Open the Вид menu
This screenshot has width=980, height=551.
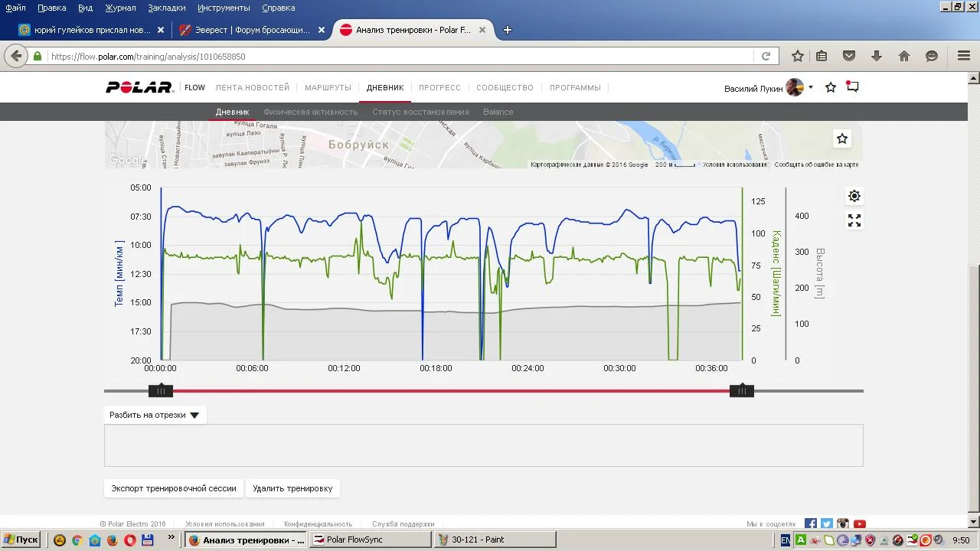85,8
